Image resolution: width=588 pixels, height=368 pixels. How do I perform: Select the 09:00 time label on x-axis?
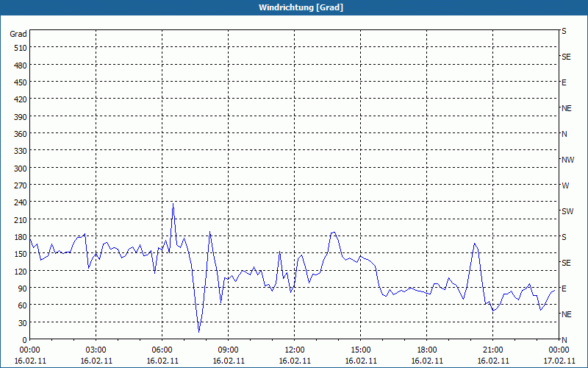pos(228,350)
